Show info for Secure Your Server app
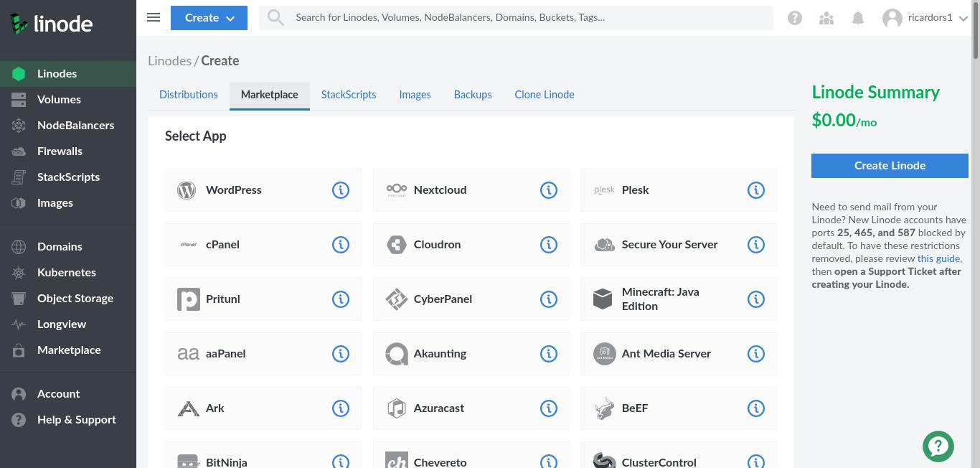This screenshot has width=980, height=468. tap(756, 245)
